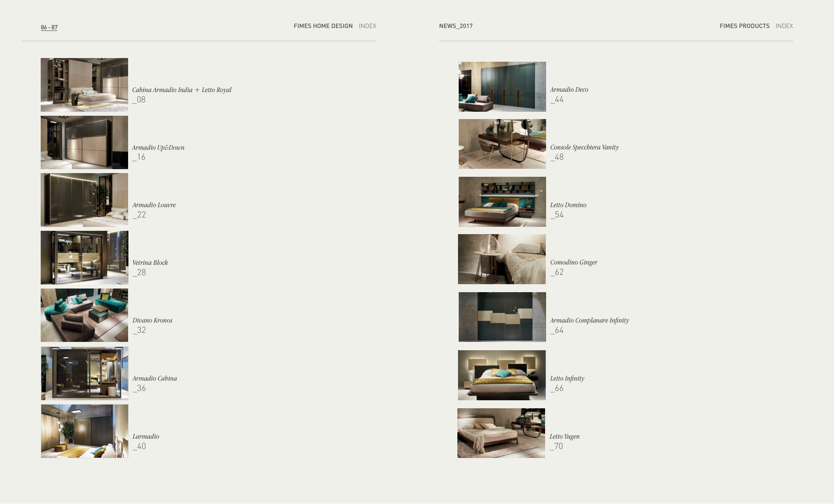Select the Armadio Cabina thumbnail image
This screenshot has width=834, height=504.
pos(85,373)
